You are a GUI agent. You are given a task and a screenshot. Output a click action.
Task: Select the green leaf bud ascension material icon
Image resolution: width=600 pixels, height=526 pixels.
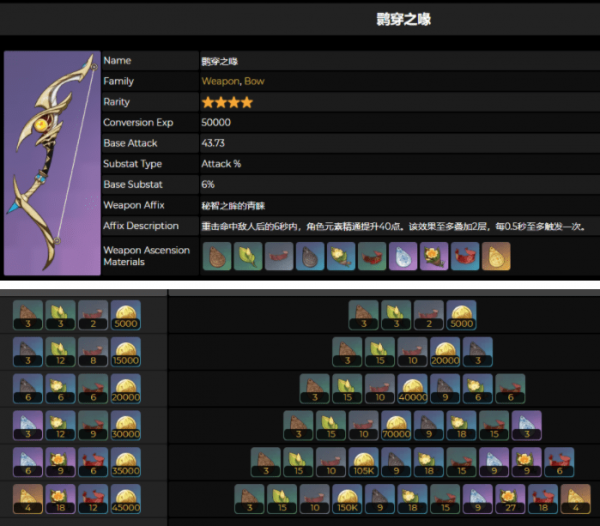point(248,256)
